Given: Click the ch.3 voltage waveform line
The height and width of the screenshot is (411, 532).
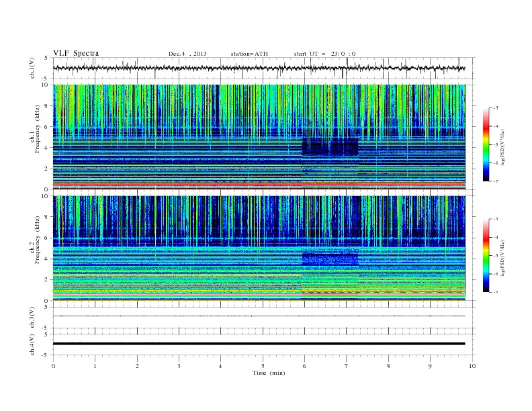Looking at the screenshot, I should coord(259,316).
